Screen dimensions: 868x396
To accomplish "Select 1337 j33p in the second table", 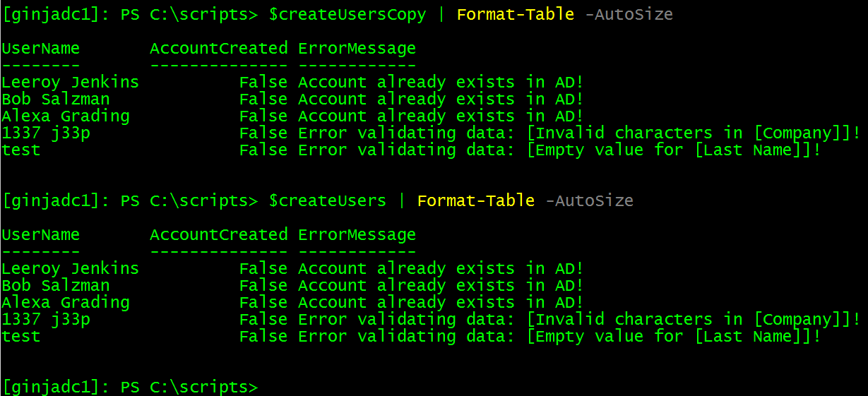I will 45,320.
